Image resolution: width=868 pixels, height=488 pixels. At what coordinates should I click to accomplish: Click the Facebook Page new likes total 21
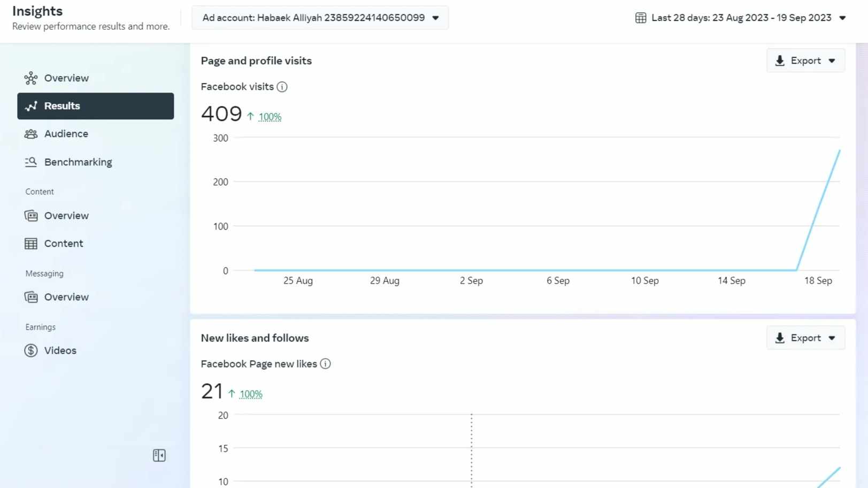pos(212,391)
